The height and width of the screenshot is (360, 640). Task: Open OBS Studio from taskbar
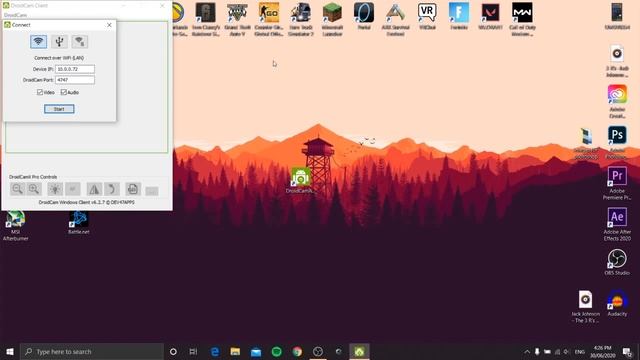click(x=318, y=351)
